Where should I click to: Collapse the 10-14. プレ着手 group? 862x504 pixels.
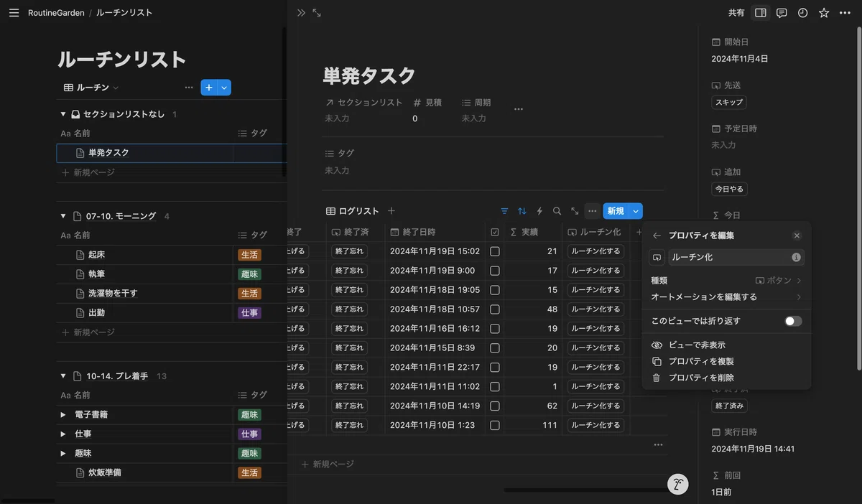tap(63, 376)
